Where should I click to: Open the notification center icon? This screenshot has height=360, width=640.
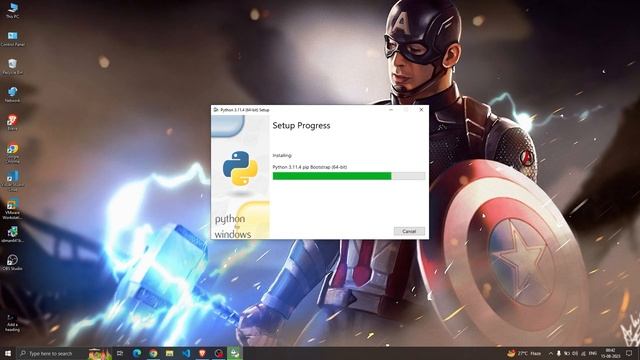[x=630, y=353]
